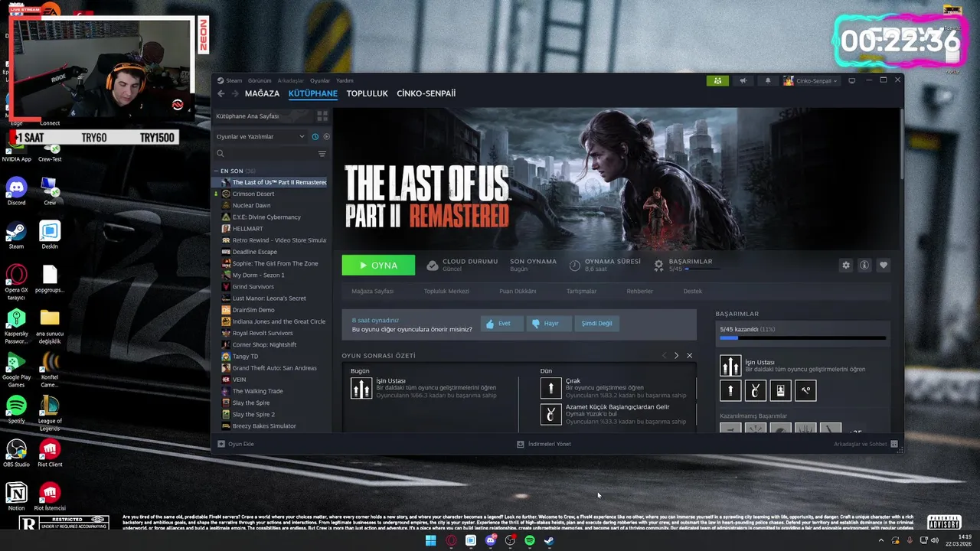Image resolution: width=980 pixels, height=551 pixels.
Task: Click the library search magnifier icon
Action: (220, 154)
